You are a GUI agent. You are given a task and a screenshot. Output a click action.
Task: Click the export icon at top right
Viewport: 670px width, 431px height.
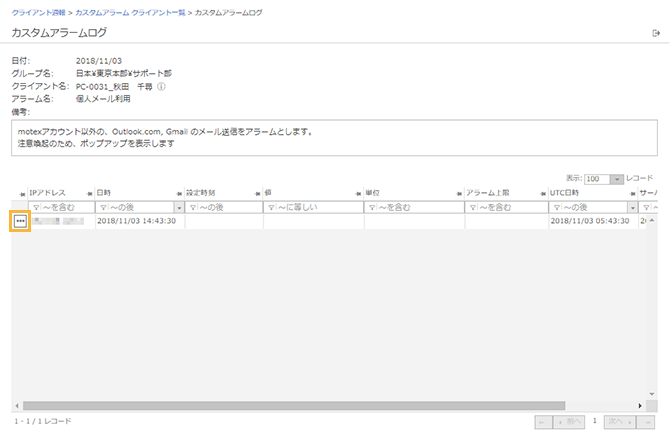tap(655, 34)
